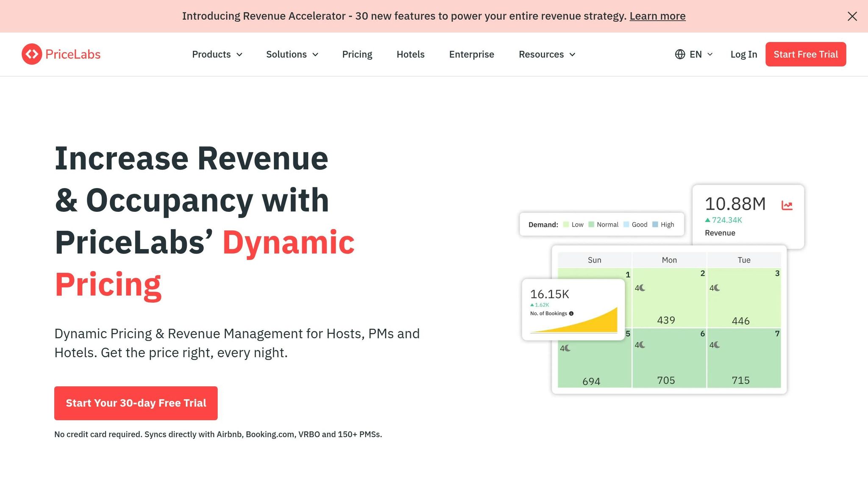
Task: Close the Revenue Accelerator announcement banner
Action: 852,16
